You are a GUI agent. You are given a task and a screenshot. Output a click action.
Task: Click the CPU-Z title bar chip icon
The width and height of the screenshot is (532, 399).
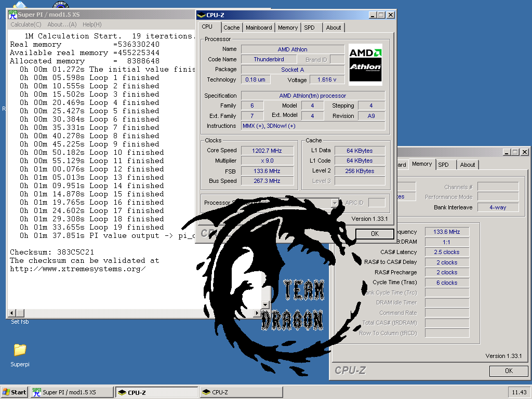pyautogui.click(x=201, y=15)
